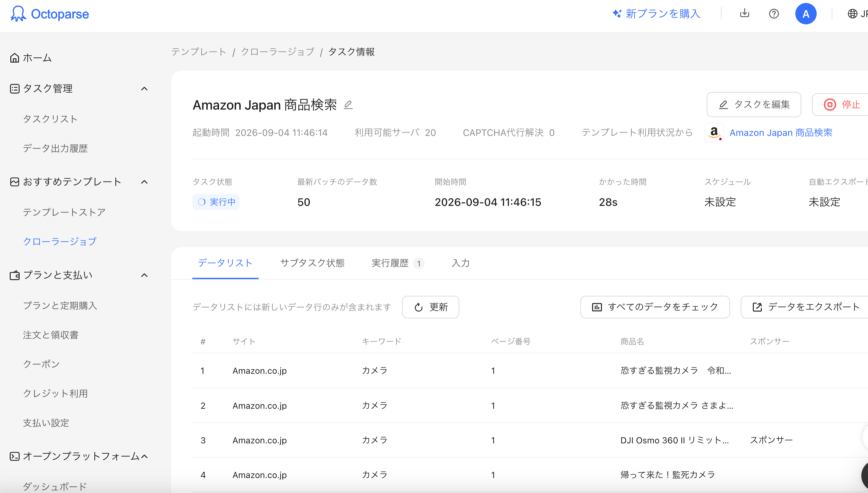The width and height of the screenshot is (868, 493).
Task: Click the pencil icon next to task title
Action: pyautogui.click(x=348, y=105)
